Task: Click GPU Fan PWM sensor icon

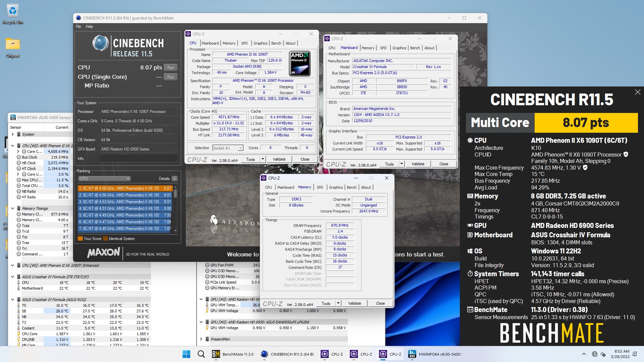Action: (207, 265)
